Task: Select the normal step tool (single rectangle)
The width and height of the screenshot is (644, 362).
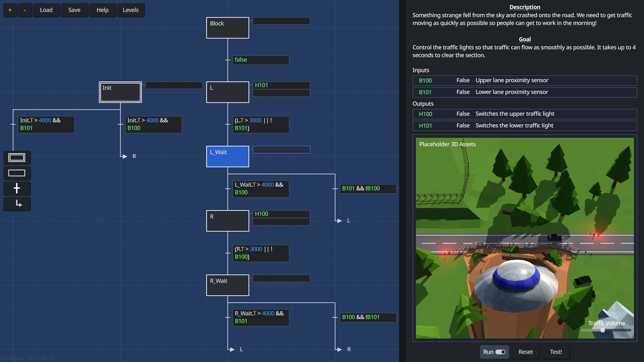Action: (17, 173)
